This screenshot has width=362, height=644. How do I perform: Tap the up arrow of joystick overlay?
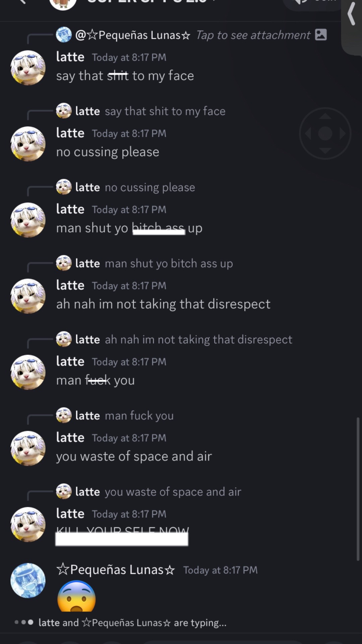pos(325,116)
